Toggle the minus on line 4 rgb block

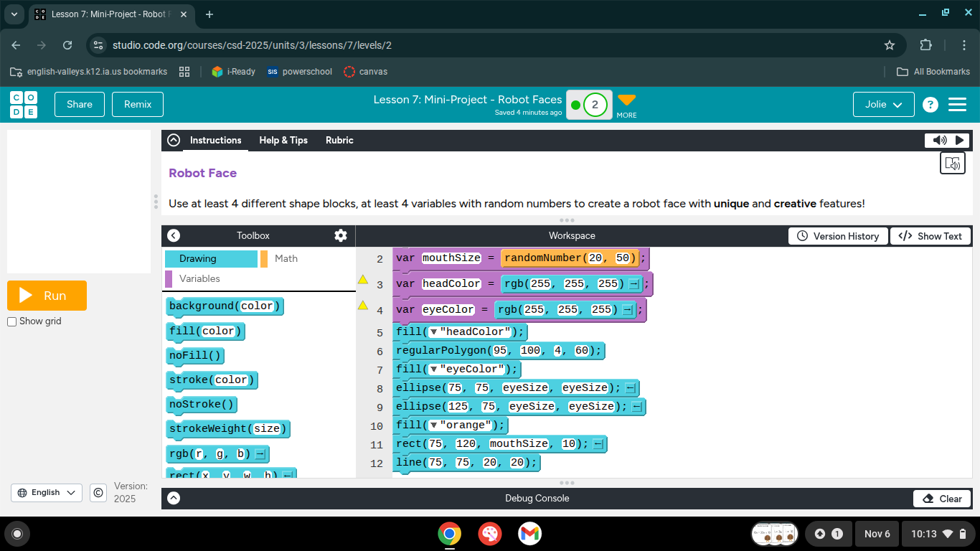tap(627, 310)
